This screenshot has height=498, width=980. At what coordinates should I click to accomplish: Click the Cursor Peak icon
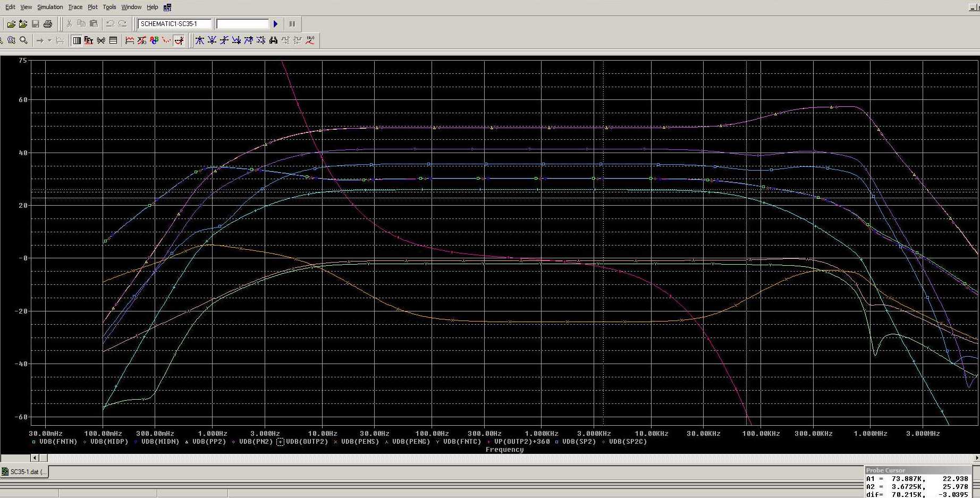pos(199,40)
